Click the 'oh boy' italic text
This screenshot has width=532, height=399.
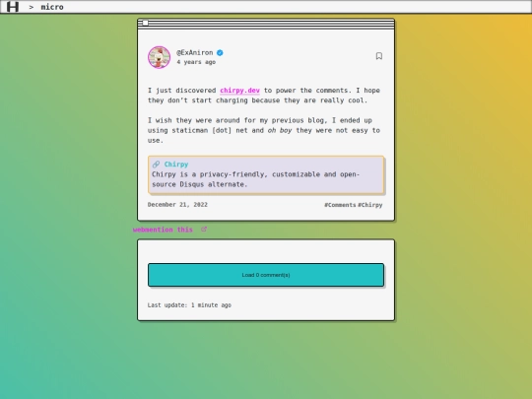(280, 130)
